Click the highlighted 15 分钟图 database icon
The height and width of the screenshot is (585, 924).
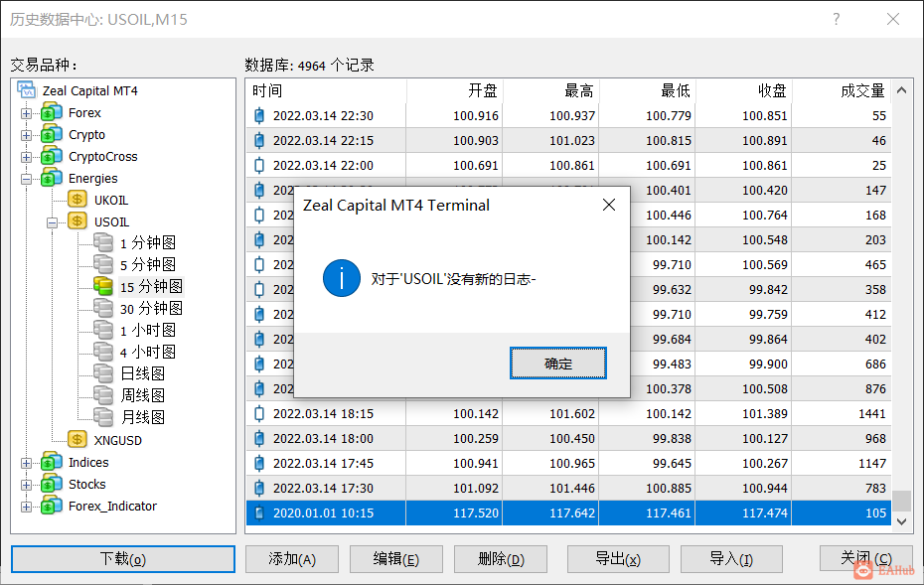[103, 286]
